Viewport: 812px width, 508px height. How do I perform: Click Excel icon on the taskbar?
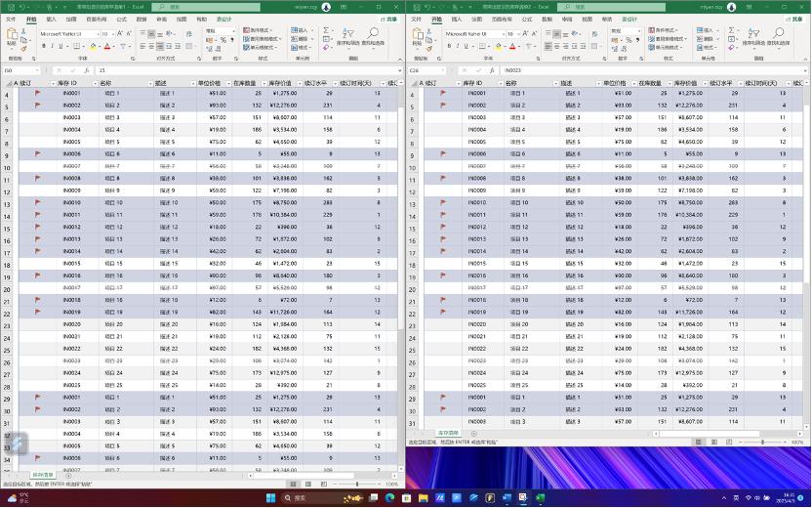pyautogui.click(x=540, y=498)
